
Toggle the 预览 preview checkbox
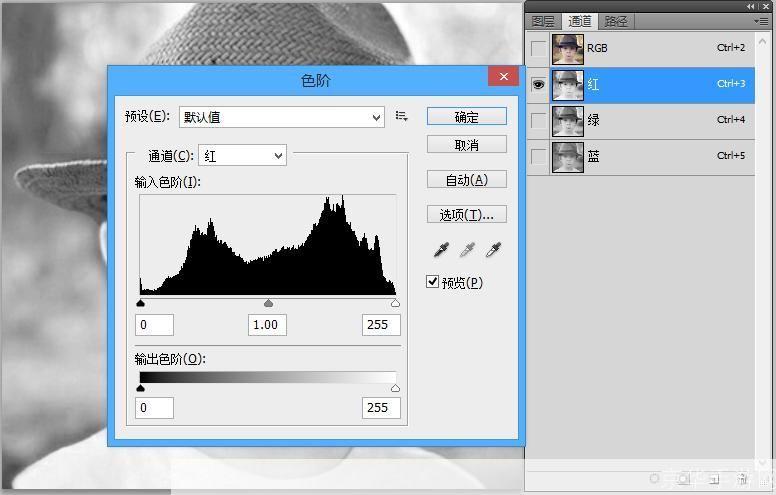[x=432, y=282]
